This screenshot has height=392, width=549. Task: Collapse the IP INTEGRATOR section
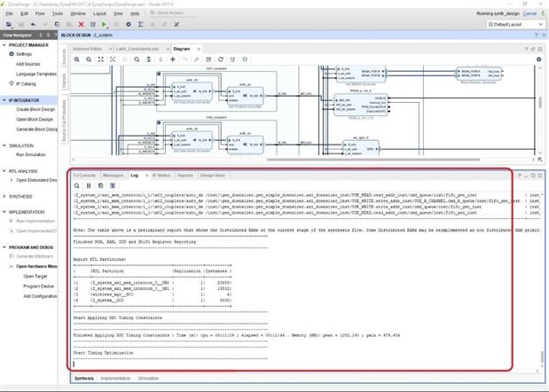click(x=4, y=100)
